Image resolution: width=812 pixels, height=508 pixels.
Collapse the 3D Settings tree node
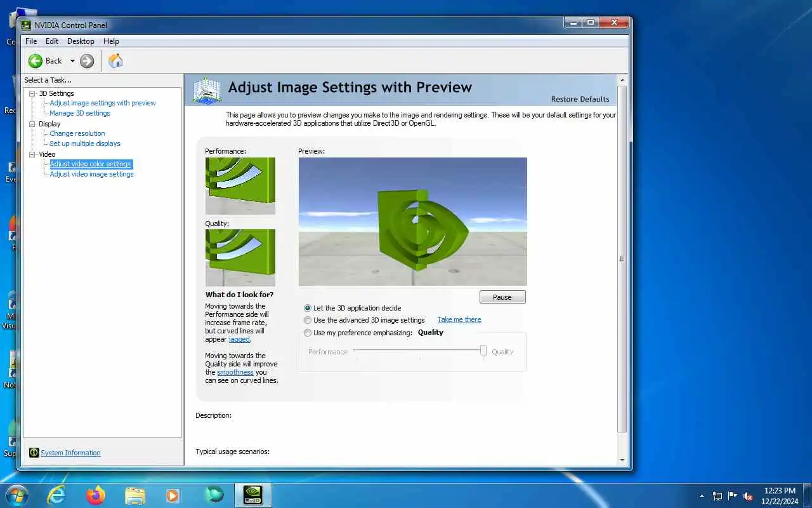32,93
